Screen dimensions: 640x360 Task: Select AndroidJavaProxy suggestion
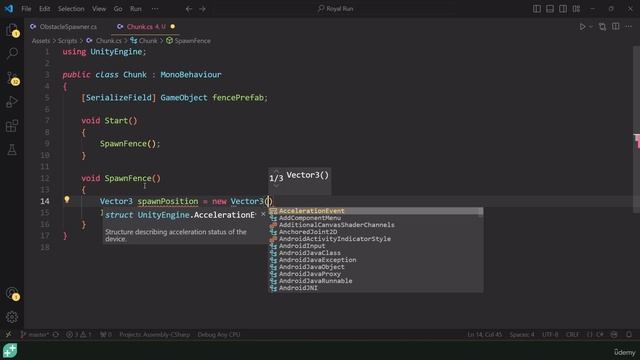[376, 273]
